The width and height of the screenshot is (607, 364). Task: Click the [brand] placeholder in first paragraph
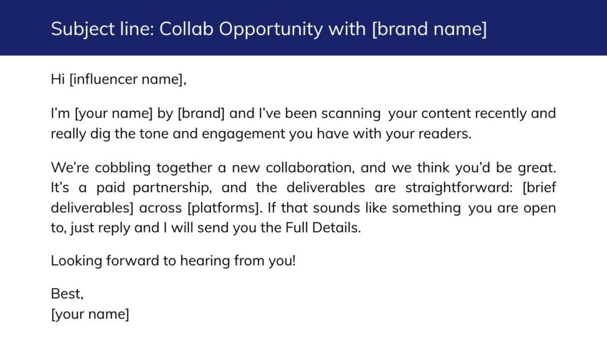click(x=201, y=113)
